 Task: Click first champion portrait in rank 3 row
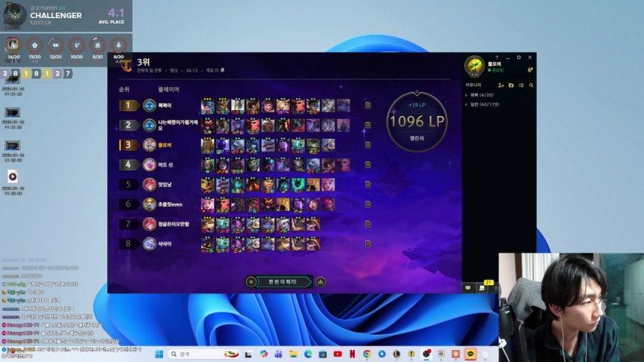pyautogui.click(x=208, y=145)
